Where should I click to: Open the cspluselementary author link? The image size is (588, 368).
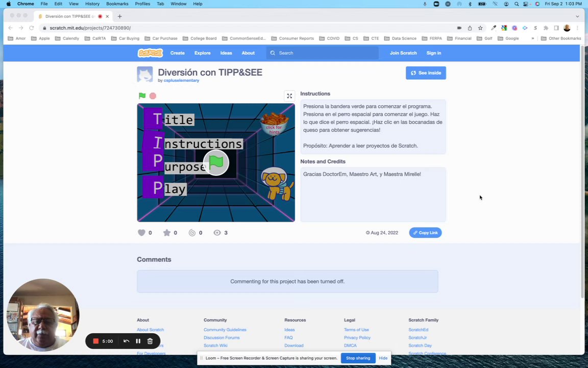(182, 80)
